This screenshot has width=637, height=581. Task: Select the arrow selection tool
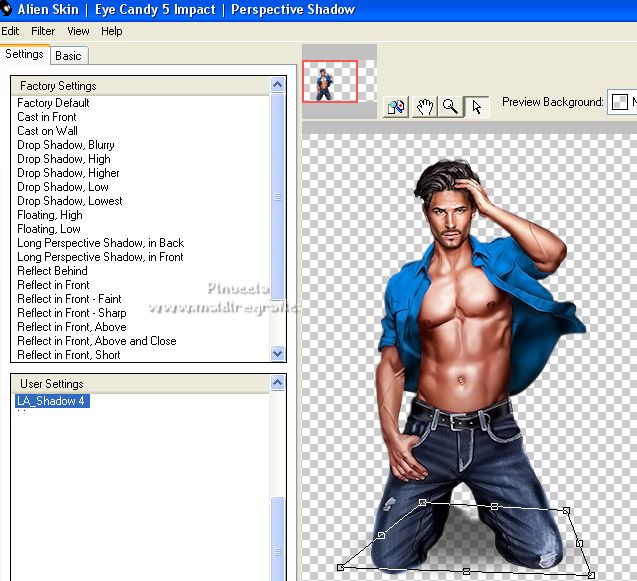point(477,107)
